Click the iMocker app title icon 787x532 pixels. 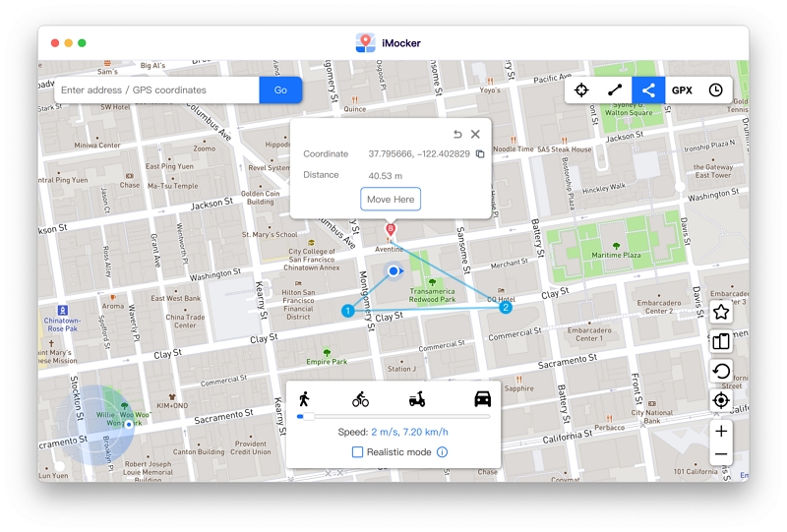click(x=365, y=43)
